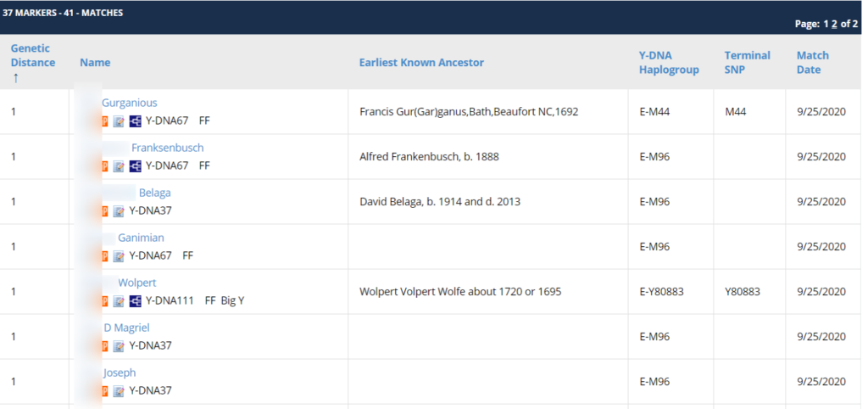Open orange profile icon for Wolpert
Image resolution: width=868 pixels, height=409 pixels.
click(x=104, y=300)
